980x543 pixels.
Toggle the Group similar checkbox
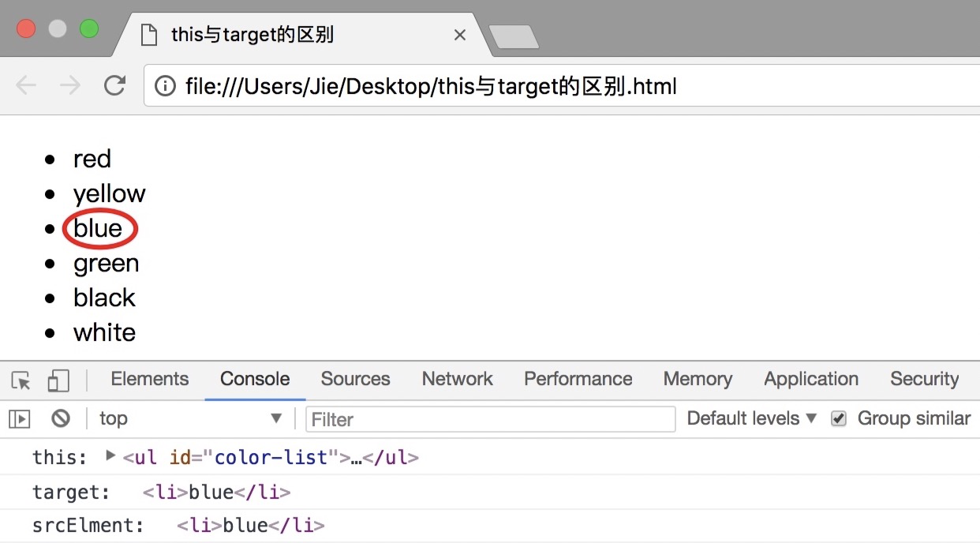(x=839, y=418)
